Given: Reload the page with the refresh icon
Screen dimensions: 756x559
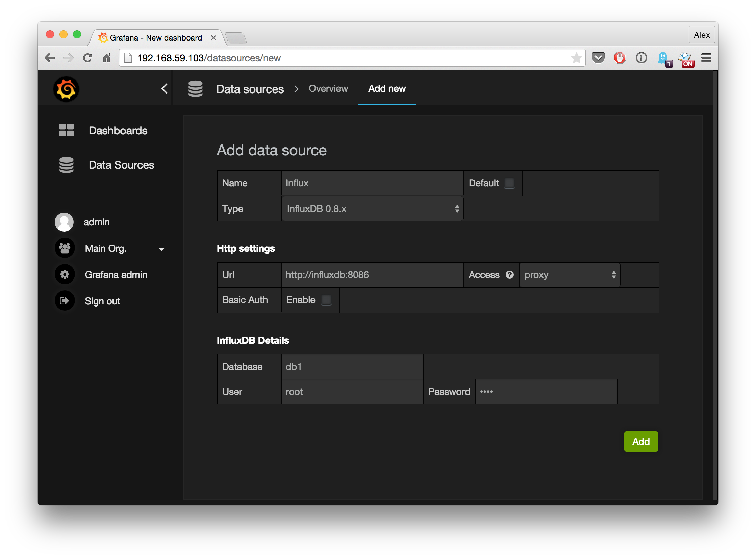Looking at the screenshot, I should click(88, 58).
